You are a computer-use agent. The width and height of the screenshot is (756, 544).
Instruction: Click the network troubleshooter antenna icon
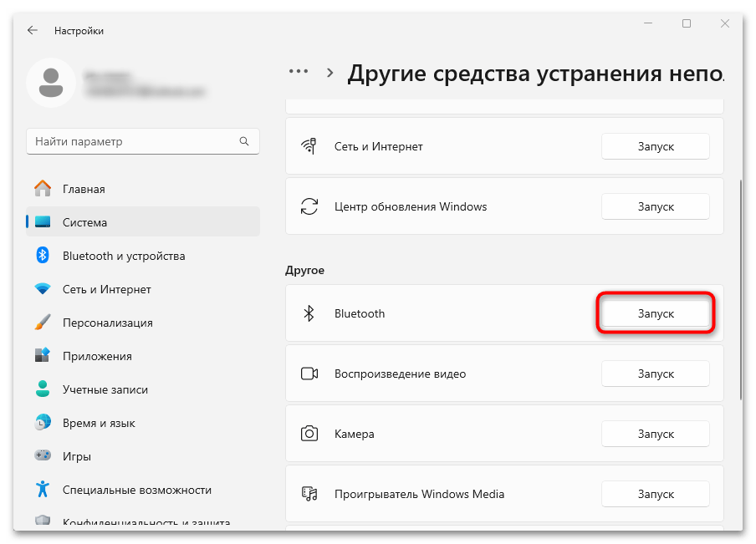click(309, 146)
